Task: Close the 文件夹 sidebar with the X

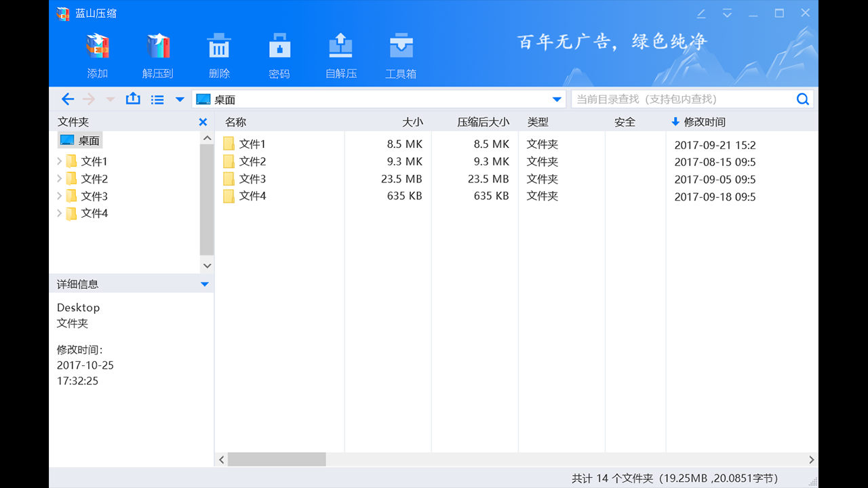Action: pyautogui.click(x=203, y=122)
